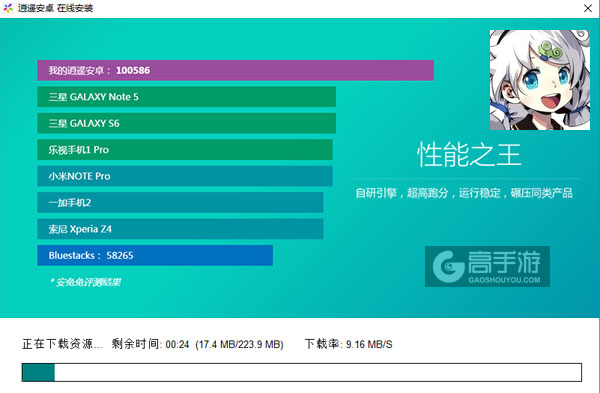The width and height of the screenshot is (600, 393).
Task: Click the 逍遥安卓 app logo icon in title bar
Action: pos(8,8)
